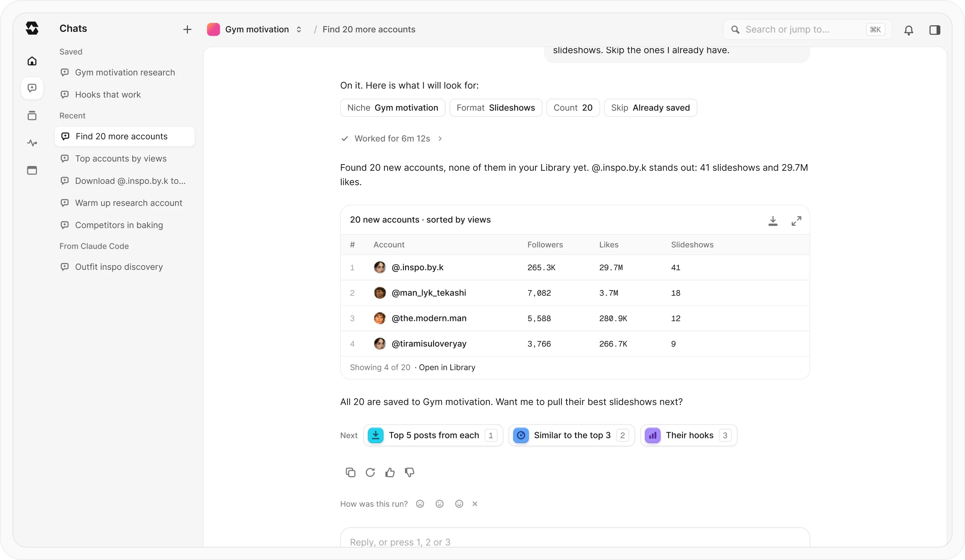The height and width of the screenshot is (560, 965).
Task: Open the Activity pulse icon in rail
Action: (32, 143)
